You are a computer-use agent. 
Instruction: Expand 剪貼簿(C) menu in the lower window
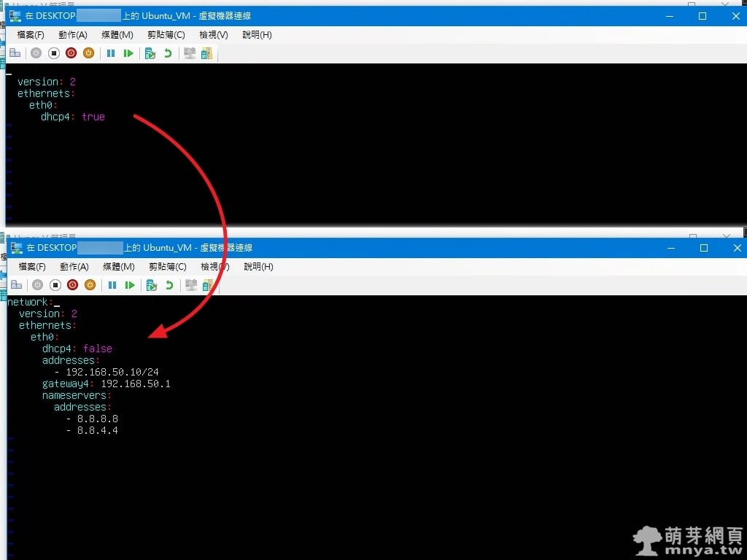click(167, 267)
